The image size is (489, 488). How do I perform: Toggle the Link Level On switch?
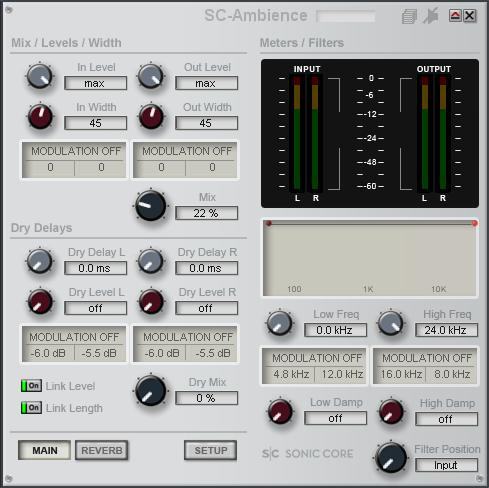(x=31, y=386)
